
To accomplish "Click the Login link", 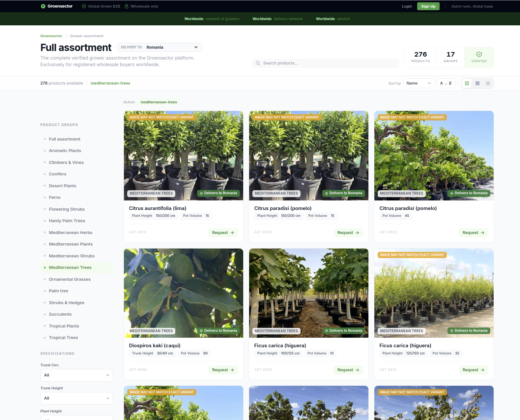I will [407, 6].
